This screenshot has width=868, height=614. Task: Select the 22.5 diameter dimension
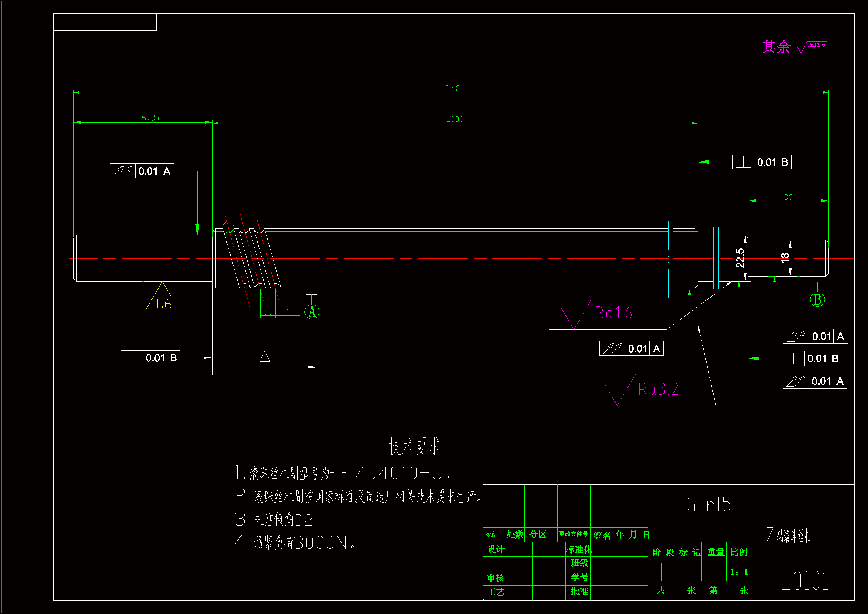[x=740, y=258]
